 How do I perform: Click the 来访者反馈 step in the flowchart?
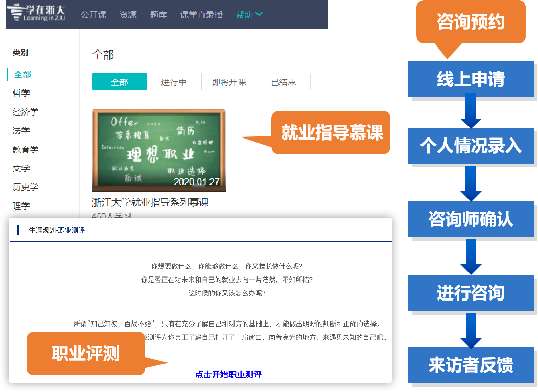(471, 365)
